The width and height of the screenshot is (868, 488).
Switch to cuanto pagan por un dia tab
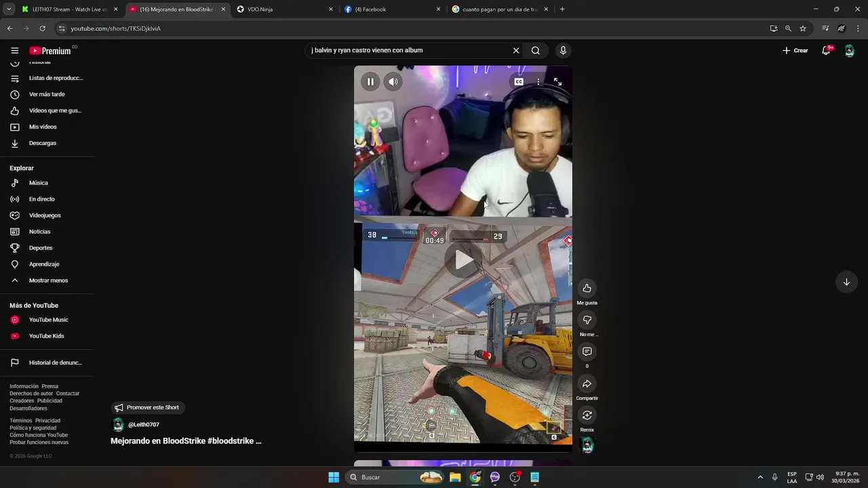[500, 9]
